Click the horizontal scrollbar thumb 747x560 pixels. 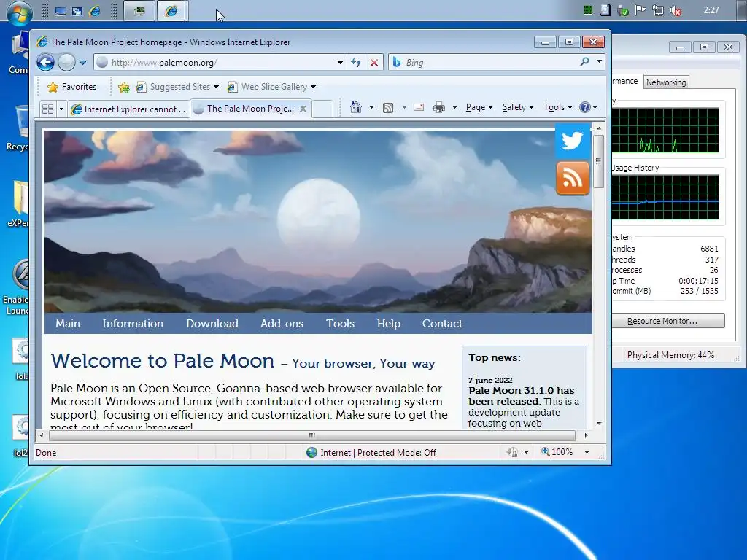(312, 435)
